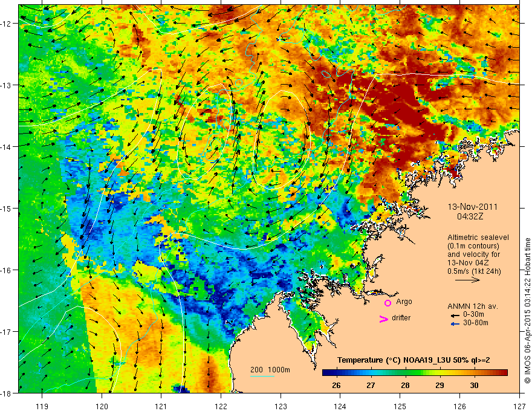The image size is (532, 411).
Task: Click the magenta drifter chevron legend symbol
Action: pos(383,319)
